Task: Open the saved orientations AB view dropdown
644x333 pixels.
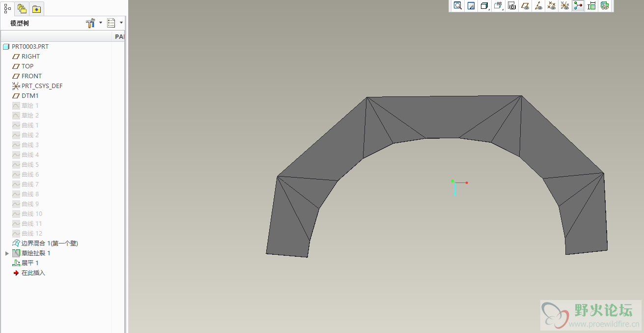Action: pyautogui.click(x=499, y=6)
